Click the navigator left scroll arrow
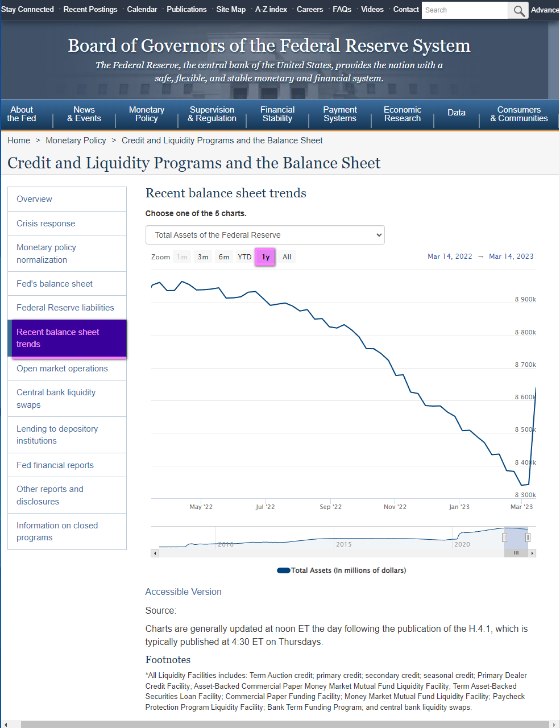 click(155, 553)
